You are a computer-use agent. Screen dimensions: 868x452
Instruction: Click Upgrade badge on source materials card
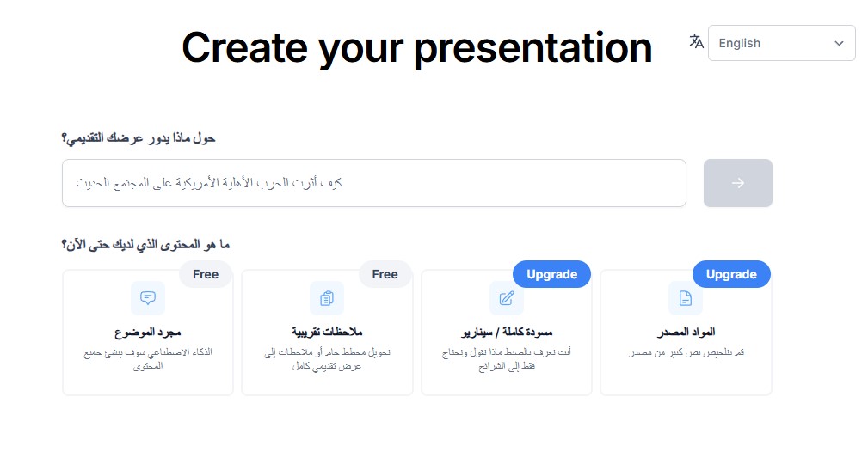[x=731, y=274]
